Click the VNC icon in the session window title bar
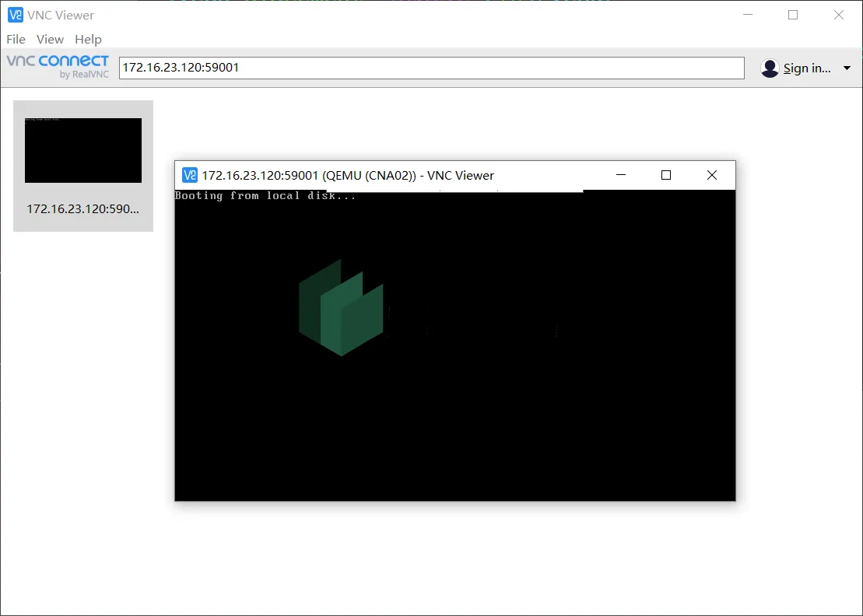 [x=189, y=175]
